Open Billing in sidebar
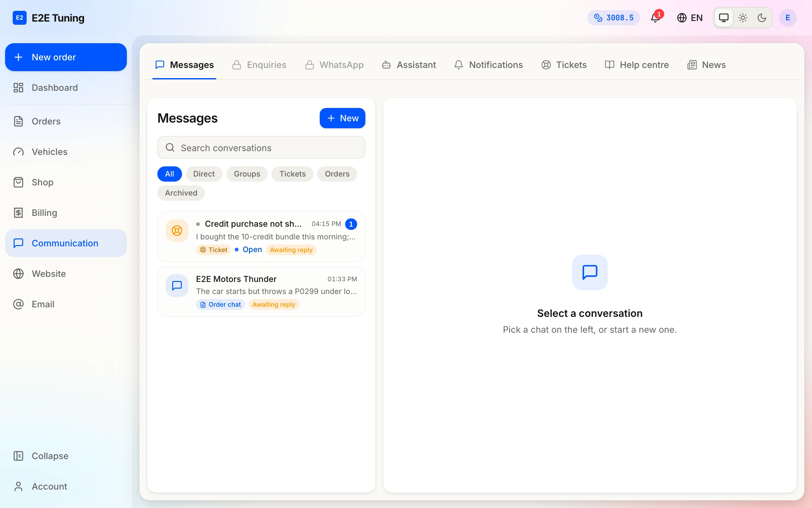812x508 pixels. point(66,213)
